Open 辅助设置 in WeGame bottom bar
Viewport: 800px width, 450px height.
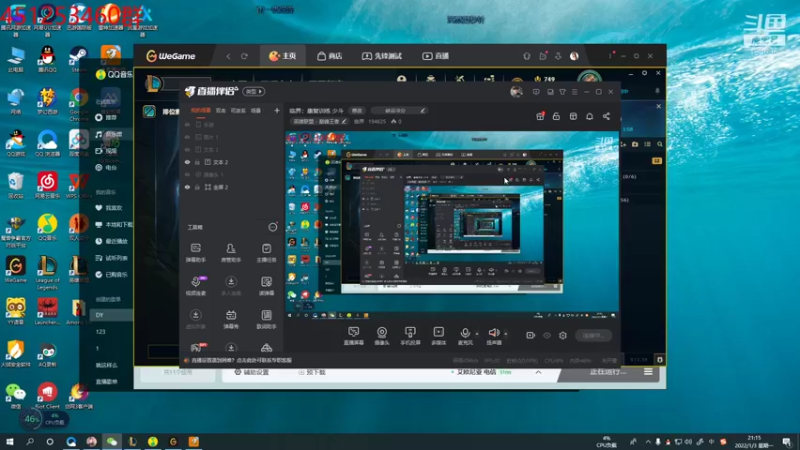[x=252, y=372]
